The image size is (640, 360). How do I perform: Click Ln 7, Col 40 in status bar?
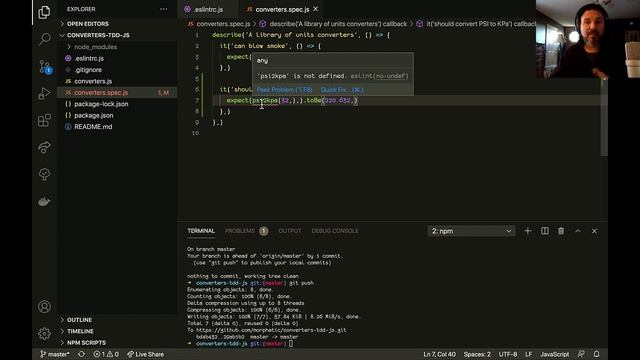[439, 354]
